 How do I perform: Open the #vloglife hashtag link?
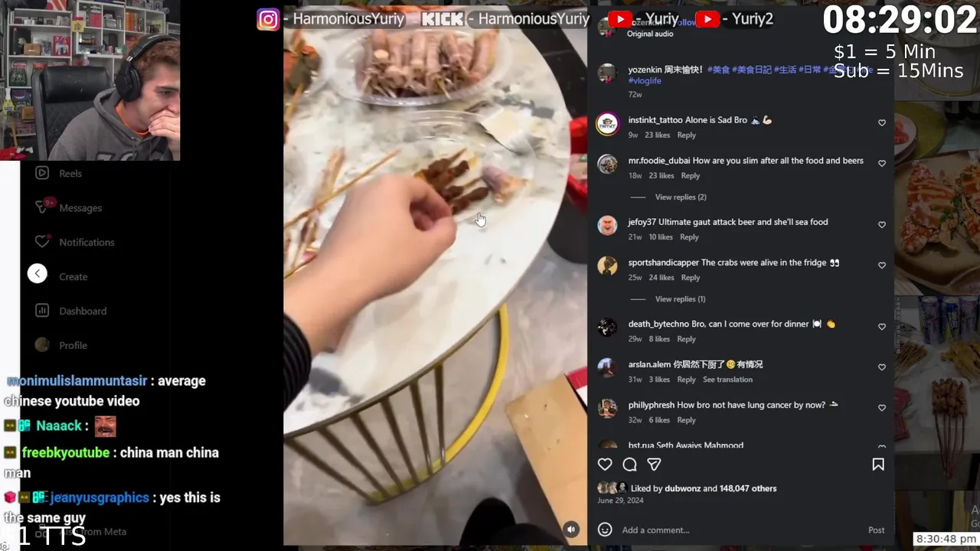[x=645, y=80]
